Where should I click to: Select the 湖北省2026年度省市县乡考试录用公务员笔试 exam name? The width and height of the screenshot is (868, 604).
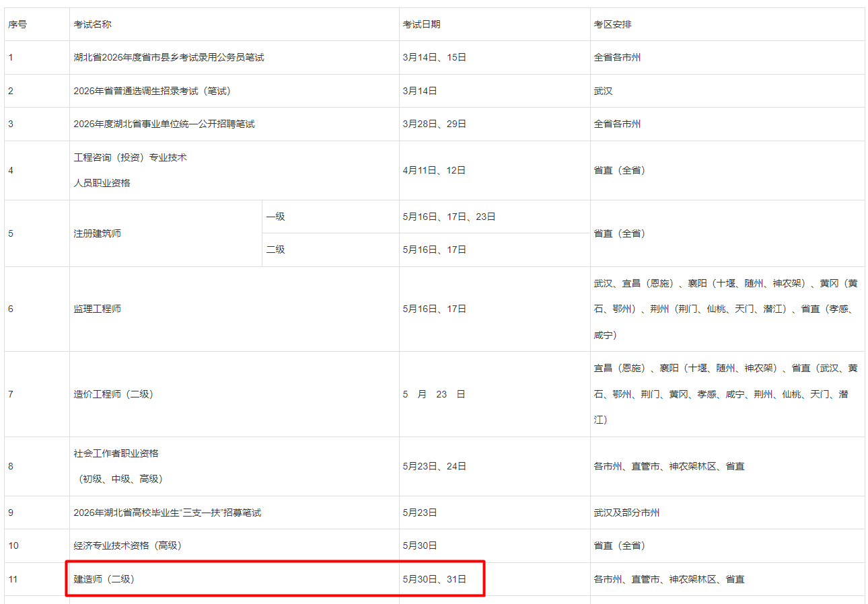pos(169,57)
